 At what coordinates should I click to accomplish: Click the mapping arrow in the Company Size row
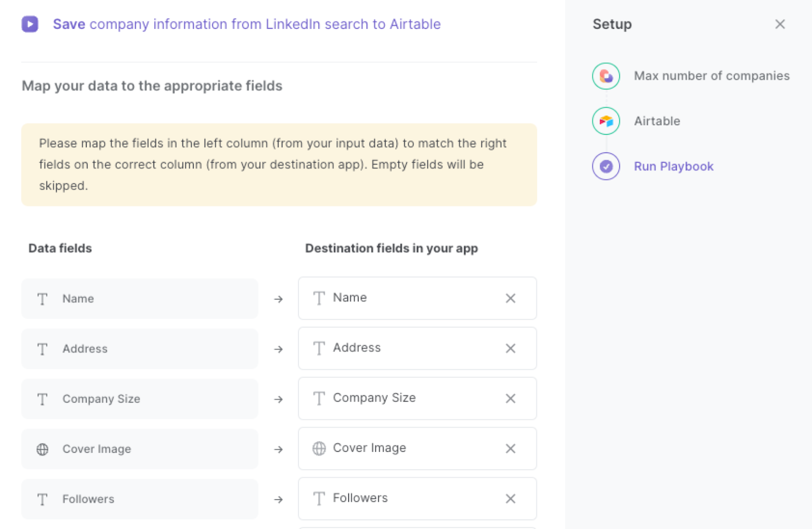278,400
